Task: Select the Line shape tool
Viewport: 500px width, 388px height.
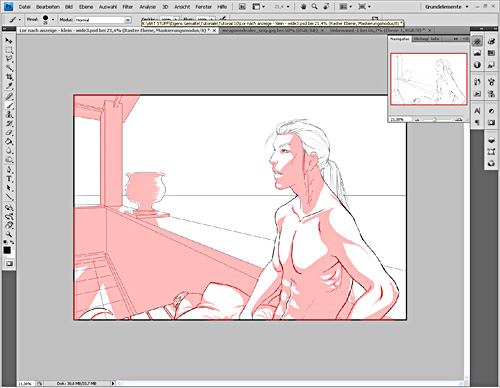Action: [x=9, y=197]
